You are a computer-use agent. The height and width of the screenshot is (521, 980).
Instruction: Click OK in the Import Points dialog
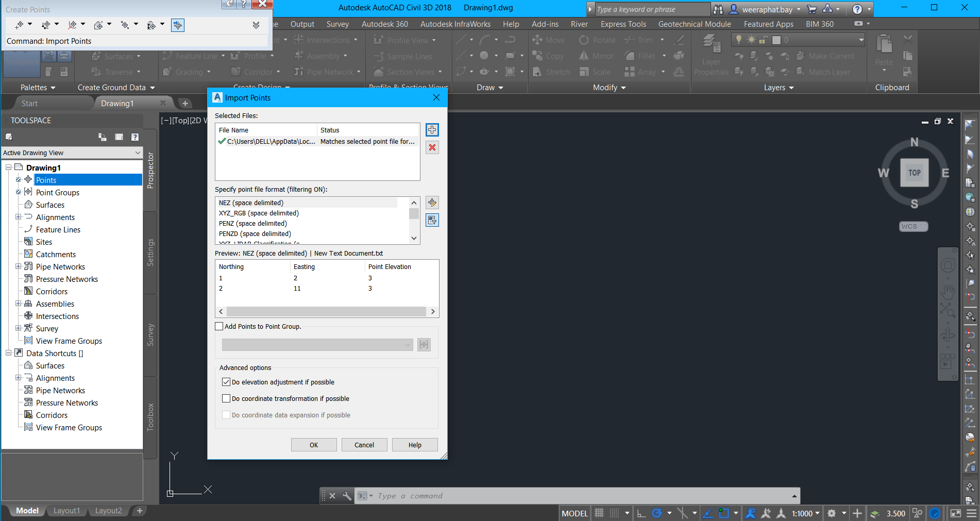pyautogui.click(x=313, y=444)
